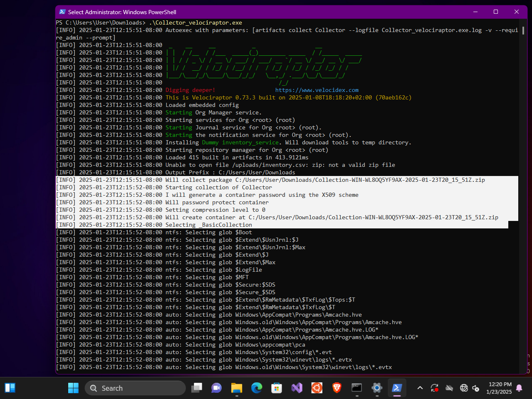Click the taskbar Search box
This screenshot has width=532, height=399.
pos(135,388)
